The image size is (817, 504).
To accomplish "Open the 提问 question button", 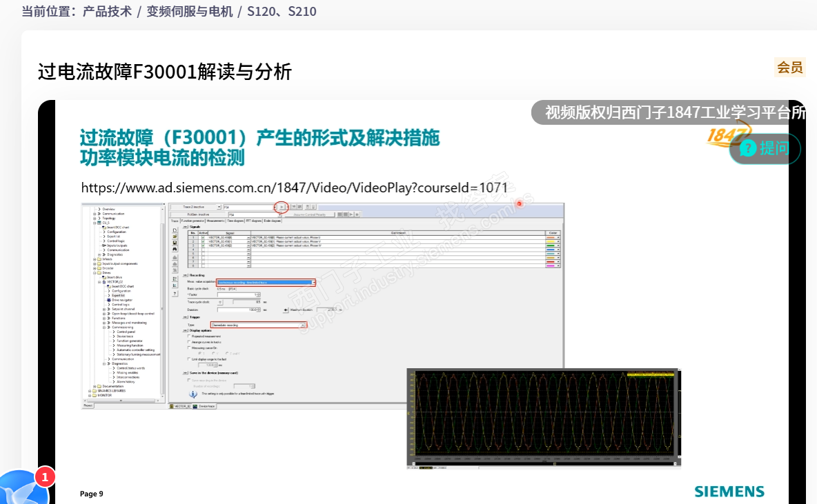I will click(x=765, y=149).
